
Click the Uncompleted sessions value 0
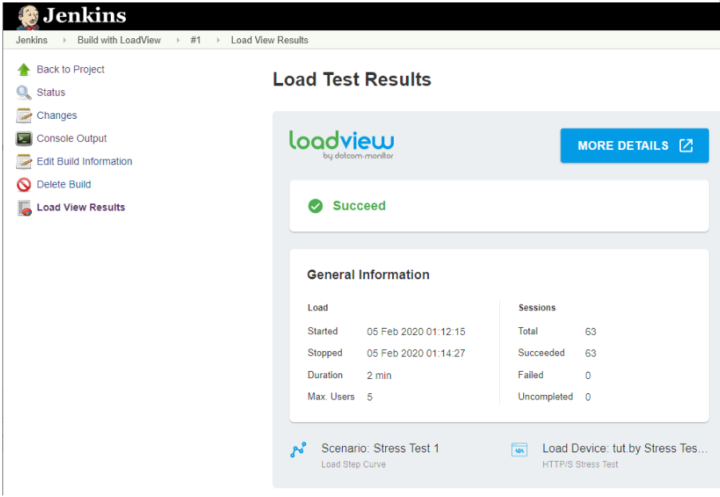click(588, 397)
